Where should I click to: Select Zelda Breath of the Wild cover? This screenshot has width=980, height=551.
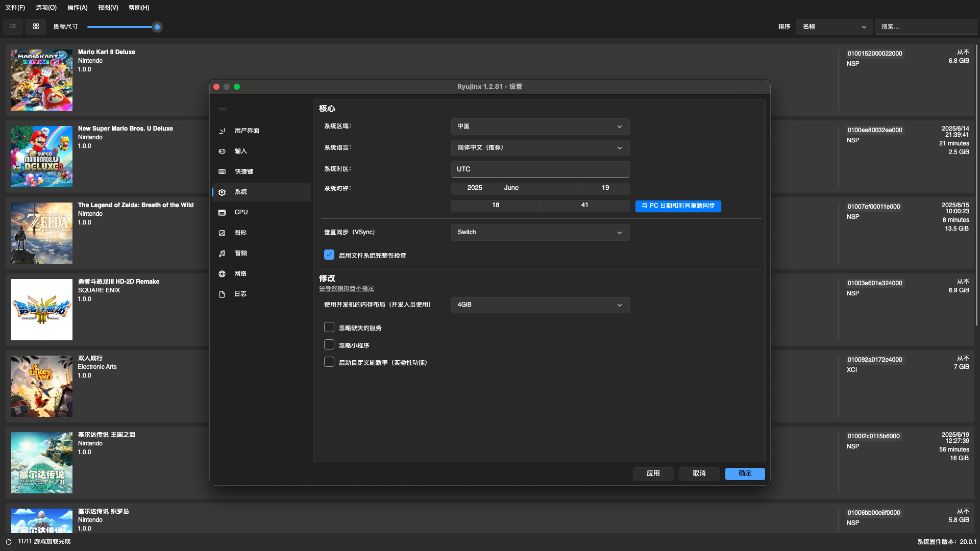[42, 233]
